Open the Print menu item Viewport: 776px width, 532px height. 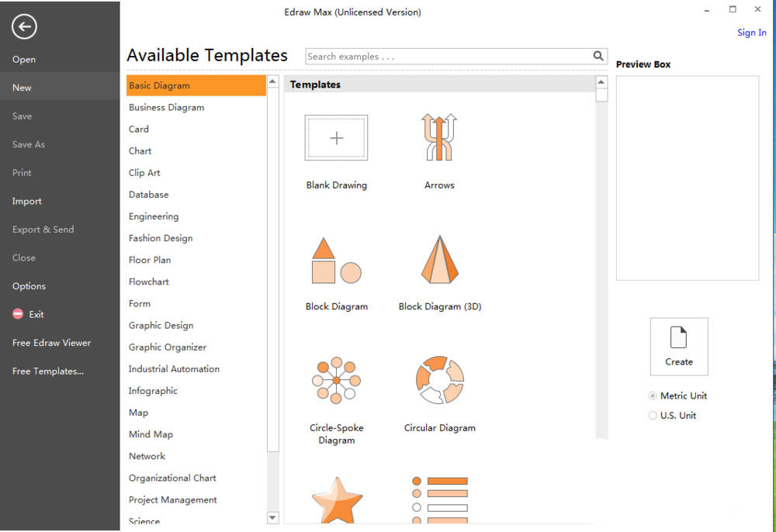point(60,173)
